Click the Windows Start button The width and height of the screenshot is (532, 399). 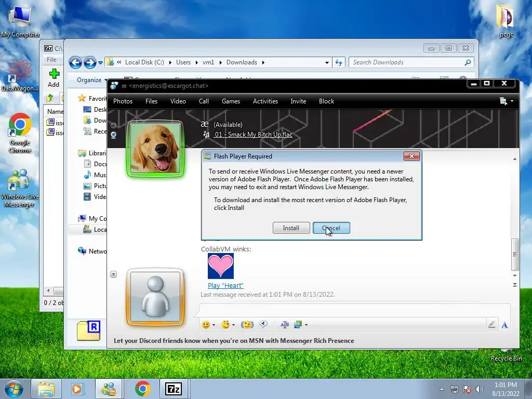(14, 389)
